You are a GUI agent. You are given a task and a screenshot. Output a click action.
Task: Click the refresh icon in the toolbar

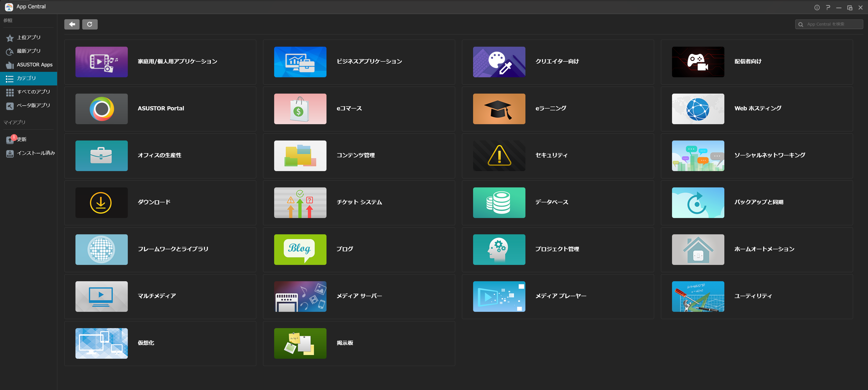click(90, 24)
